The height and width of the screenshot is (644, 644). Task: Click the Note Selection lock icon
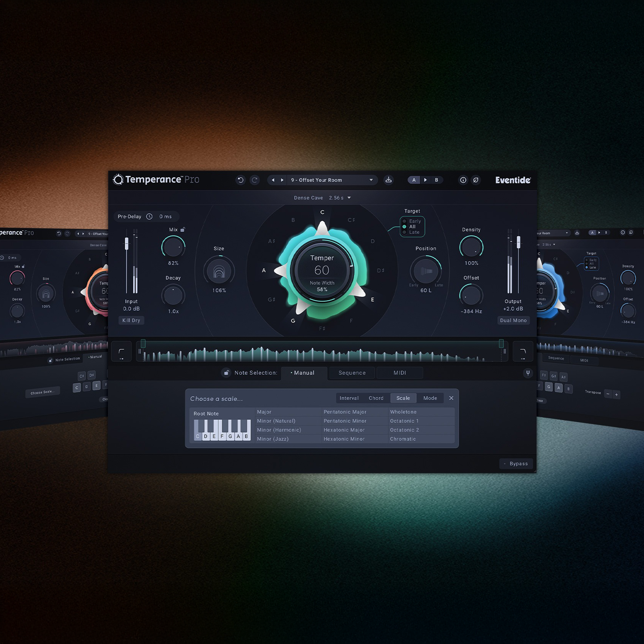click(x=227, y=373)
